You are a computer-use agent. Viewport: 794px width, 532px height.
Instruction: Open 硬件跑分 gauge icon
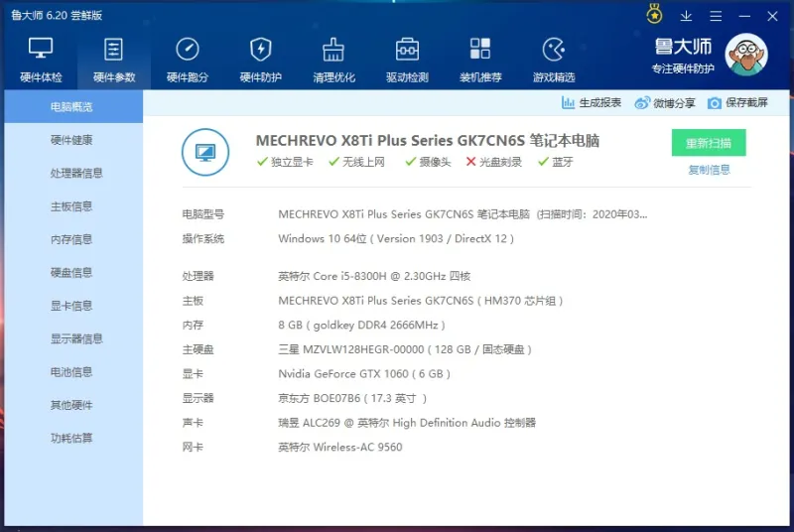(x=188, y=49)
